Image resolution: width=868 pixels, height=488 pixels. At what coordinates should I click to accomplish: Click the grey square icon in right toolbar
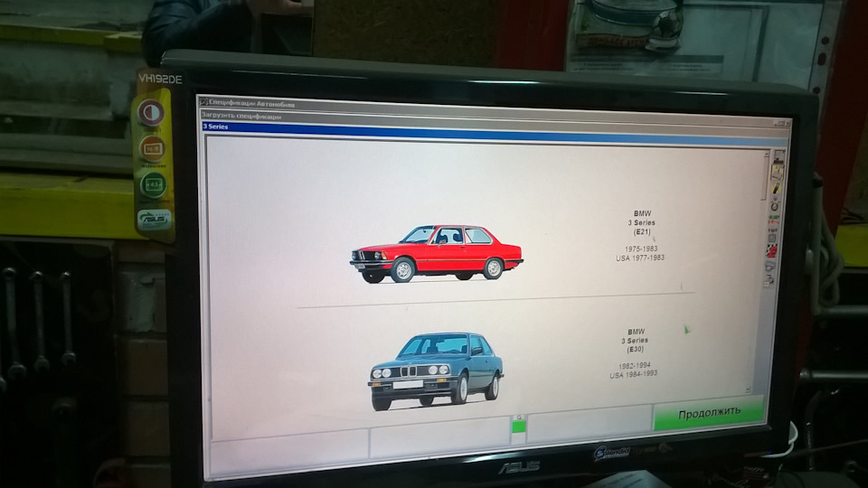coord(772,239)
